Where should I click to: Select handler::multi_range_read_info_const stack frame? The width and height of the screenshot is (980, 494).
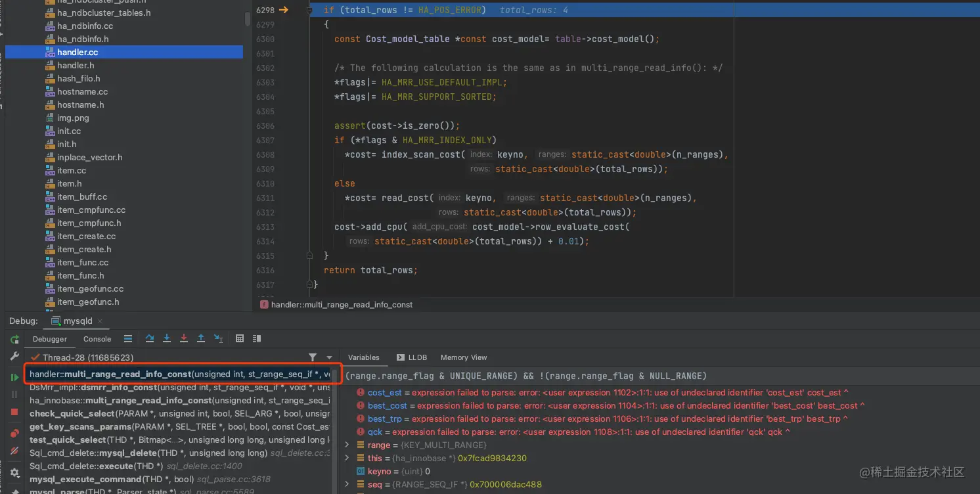click(179, 374)
